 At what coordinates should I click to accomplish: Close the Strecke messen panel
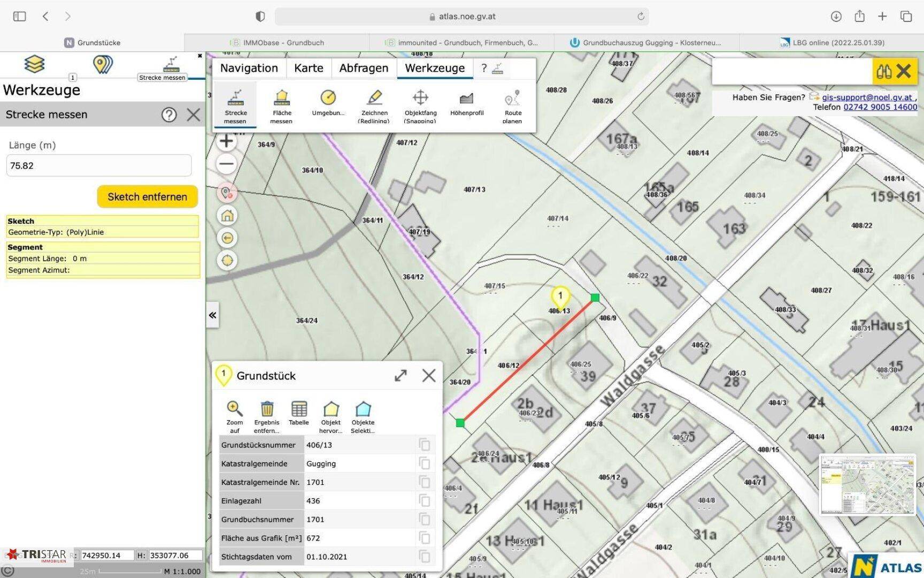click(x=194, y=115)
